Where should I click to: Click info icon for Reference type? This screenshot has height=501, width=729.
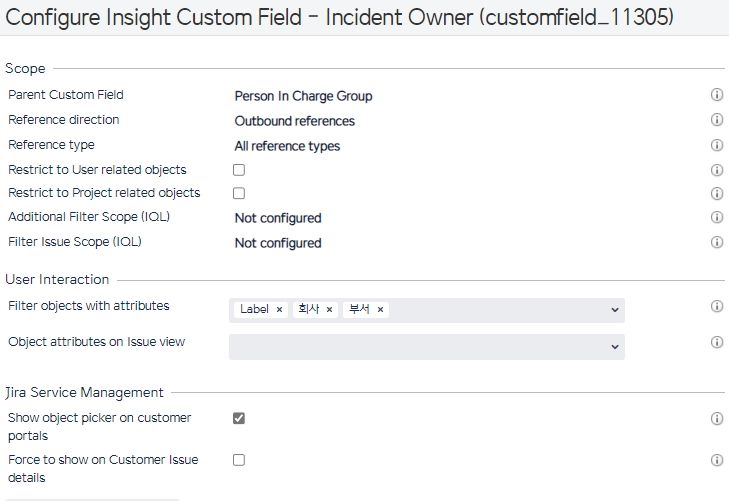tap(716, 145)
